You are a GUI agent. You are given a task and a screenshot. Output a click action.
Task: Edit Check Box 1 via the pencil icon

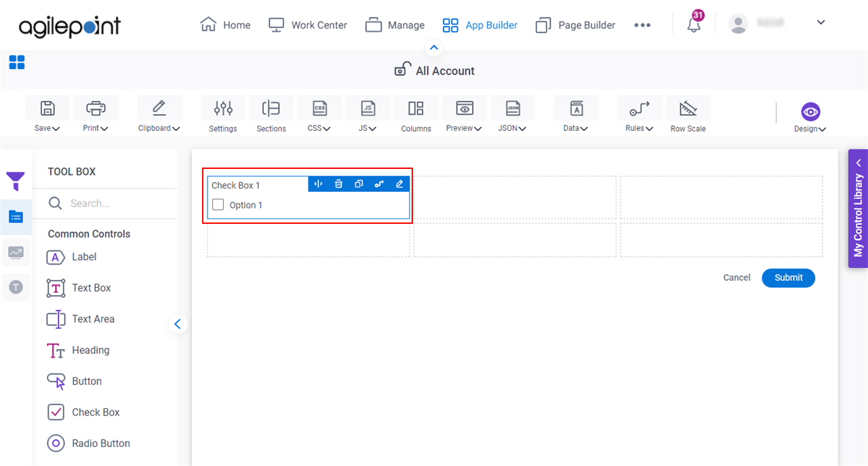click(399, 183)
